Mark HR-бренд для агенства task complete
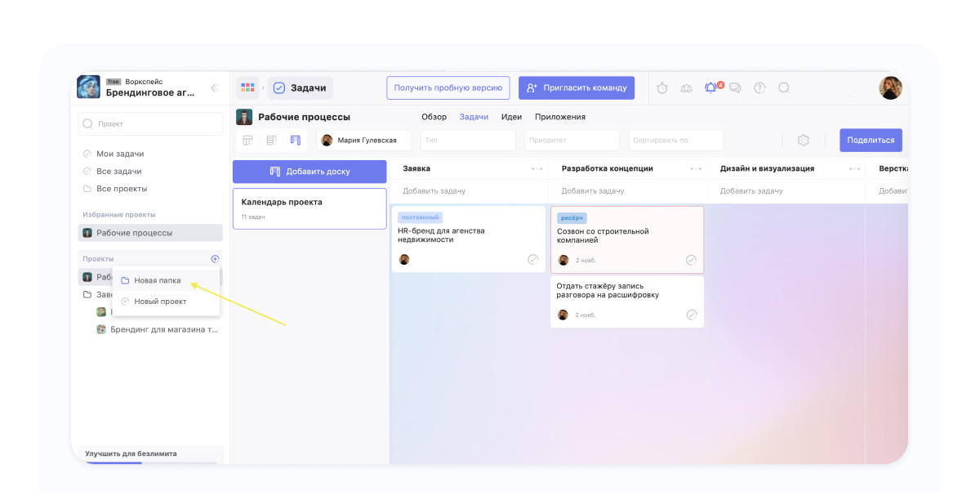 coord(532,260)
